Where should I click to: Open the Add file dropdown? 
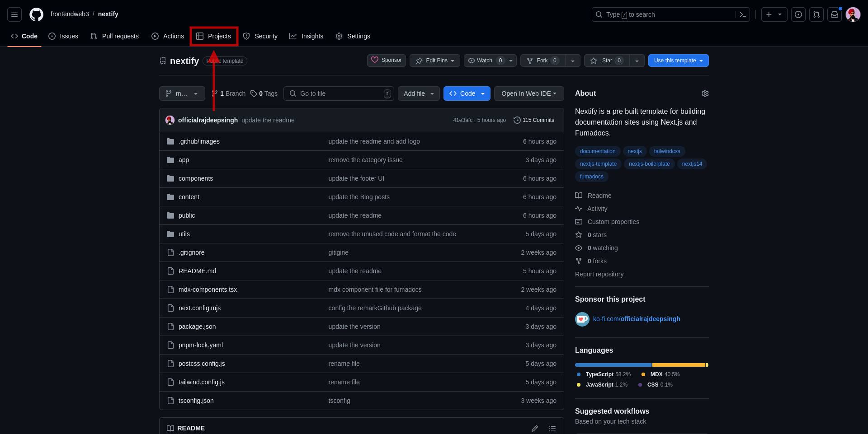(419, 93)
